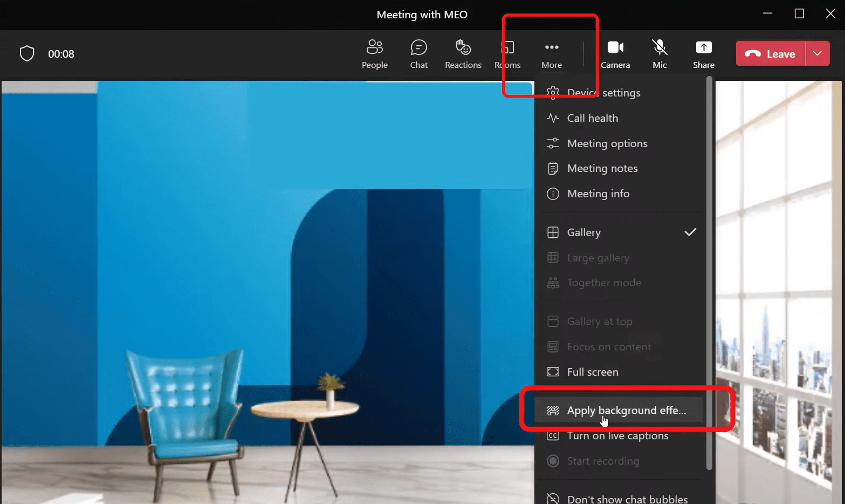Maximize the meeting window
Viewport: 845px width, 504px height.
799,14
